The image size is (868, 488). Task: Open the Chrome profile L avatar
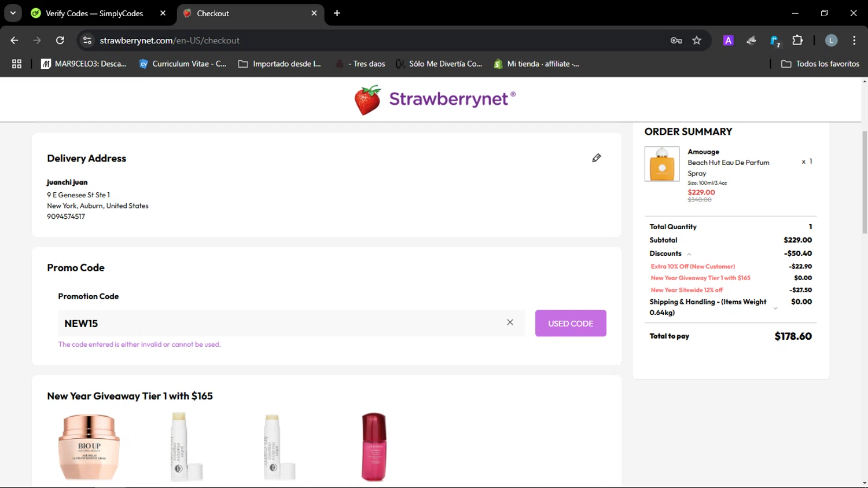tap(831, 41)
